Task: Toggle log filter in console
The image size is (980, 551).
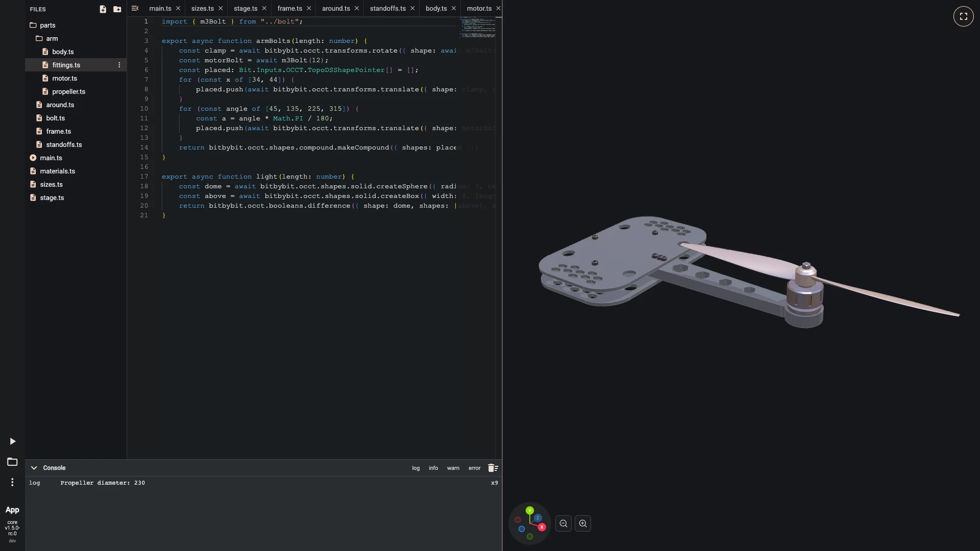Action: (416, 468)
